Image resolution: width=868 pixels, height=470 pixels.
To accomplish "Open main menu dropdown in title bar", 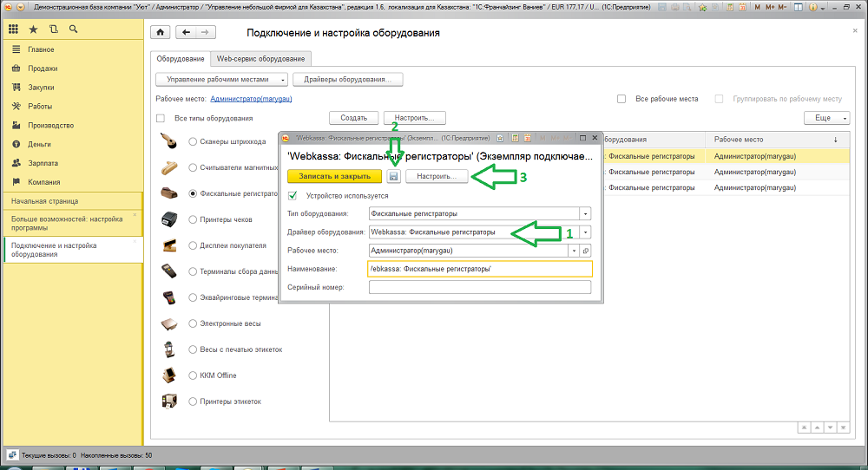I will point(21,7).
